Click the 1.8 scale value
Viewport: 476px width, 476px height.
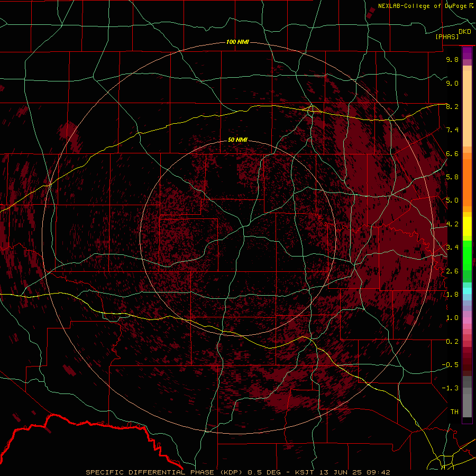(452, 295)
